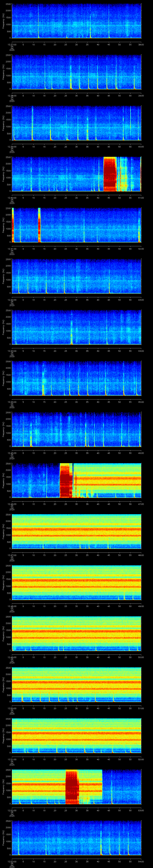Click the '50:00' end time label
The height and width of the screenshot is (868, 153).
click(141, 657)
